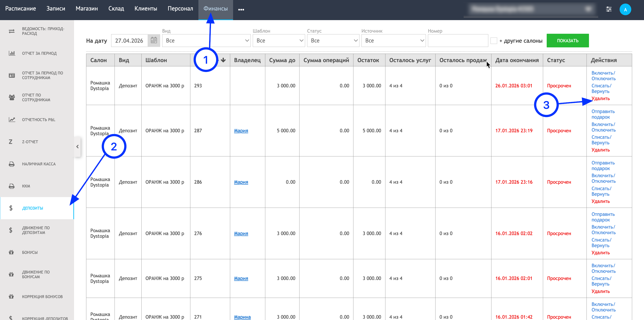The height and width of the screenshot is (320, 644).
Task: Delete deposit 293 via Удалить
Action: [601, 98]
